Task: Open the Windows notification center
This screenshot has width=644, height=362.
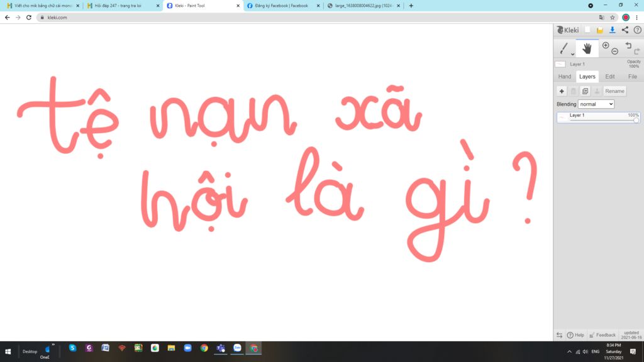Action: (633, 352)
